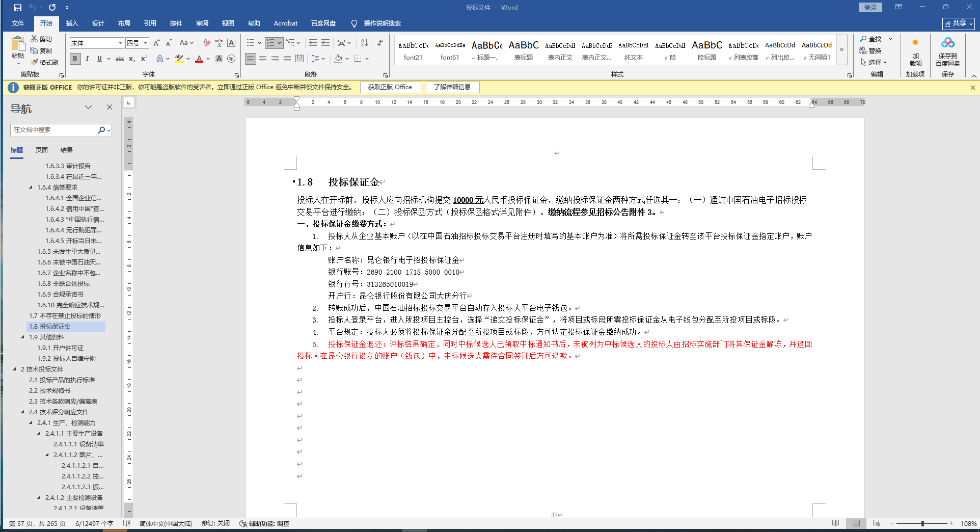Open the numbering list dropdown arrow
Screen dimensions: 980x532
(279, 43)
